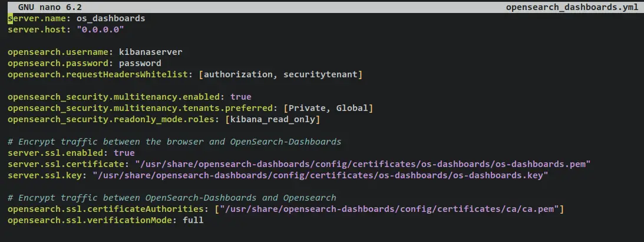Click the 'opensearch_security.multitenancy.enabled' key
The image size is (644, 242).
pyautogui.click(x=114, y=97)
